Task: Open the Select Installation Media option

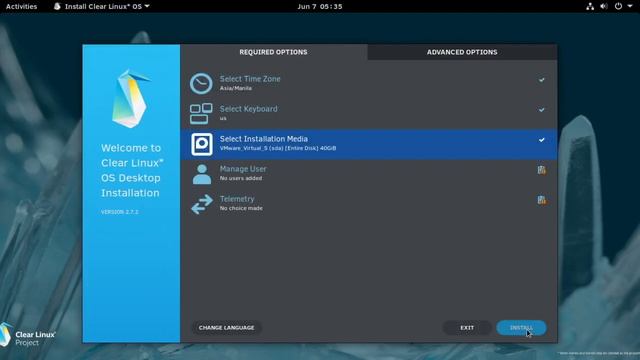Action: click(x=369, y=144)
